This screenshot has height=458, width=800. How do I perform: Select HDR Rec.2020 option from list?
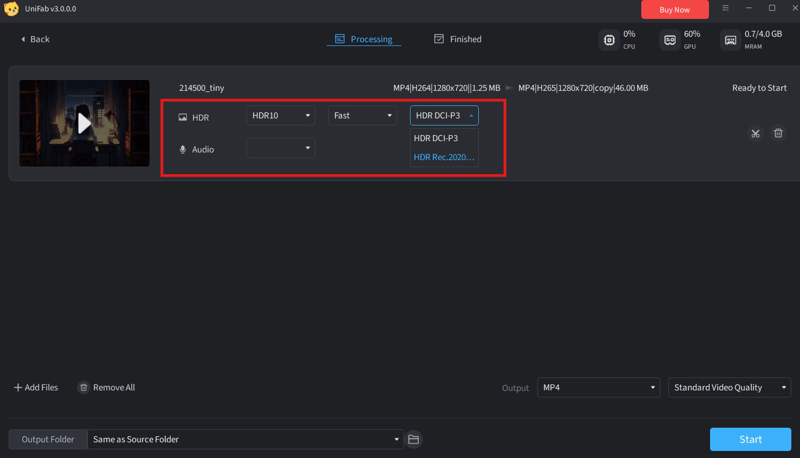(444, 157)
